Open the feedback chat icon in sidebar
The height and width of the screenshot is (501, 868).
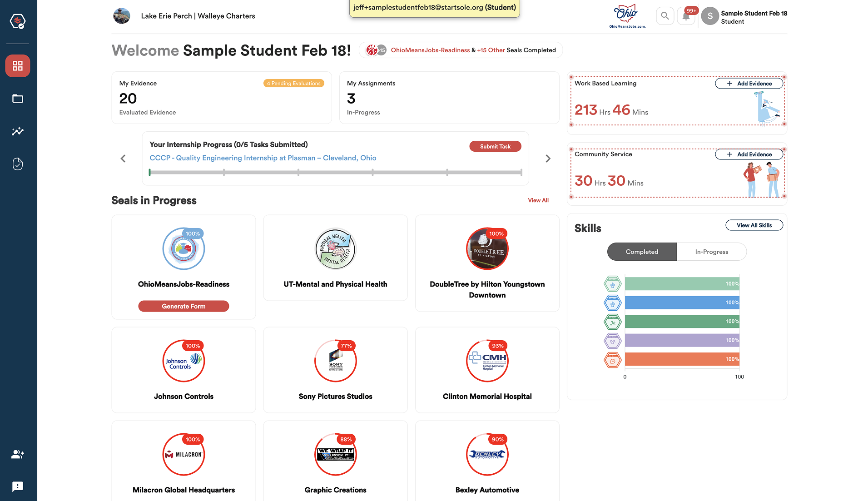coord(18,486)
